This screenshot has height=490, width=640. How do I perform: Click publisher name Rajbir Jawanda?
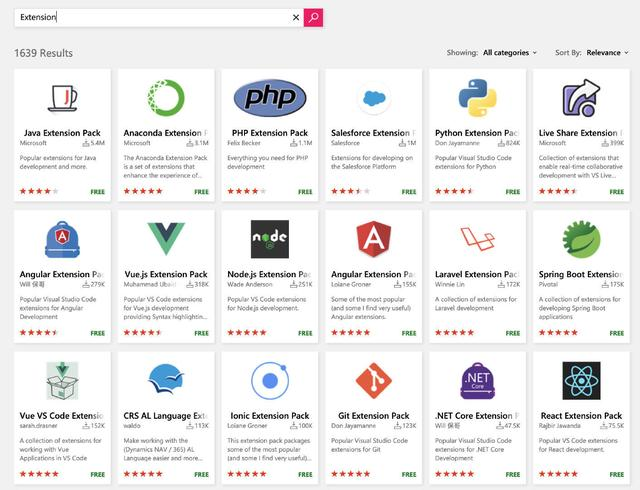pyautogui.click(x=559, y=425)
